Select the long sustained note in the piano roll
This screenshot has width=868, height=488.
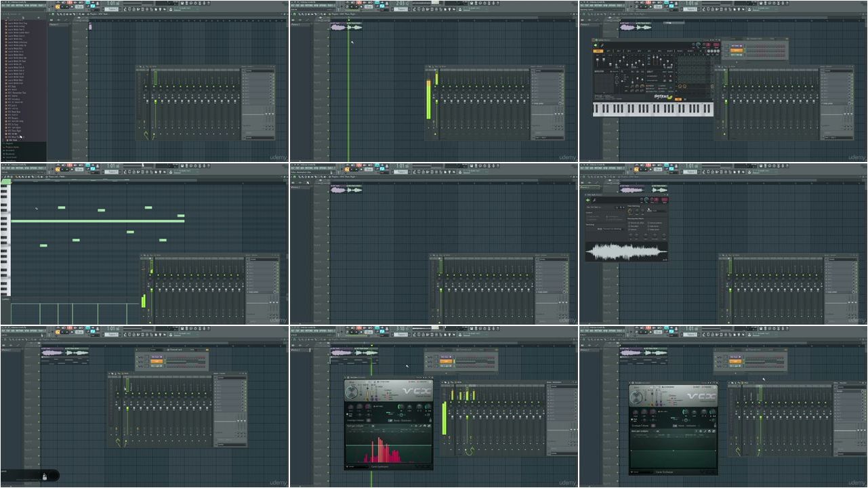(98, 221)
